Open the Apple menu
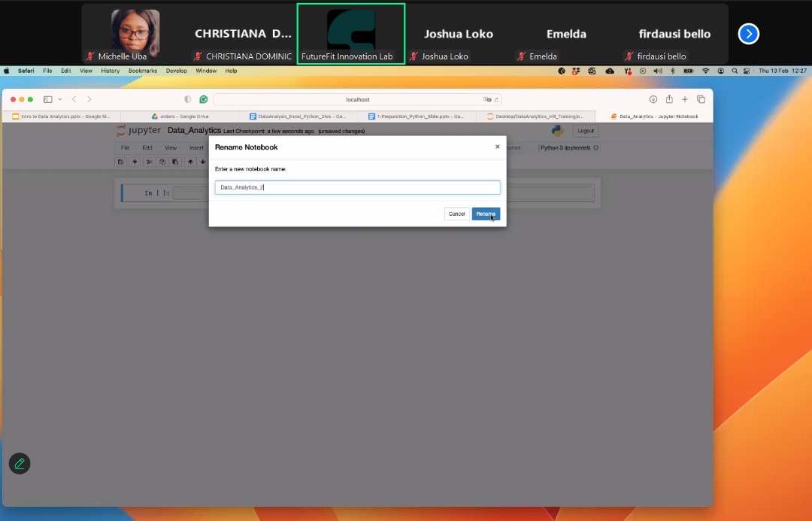Image resolution: width=812 pixels, height=521 pixels. 7,71
